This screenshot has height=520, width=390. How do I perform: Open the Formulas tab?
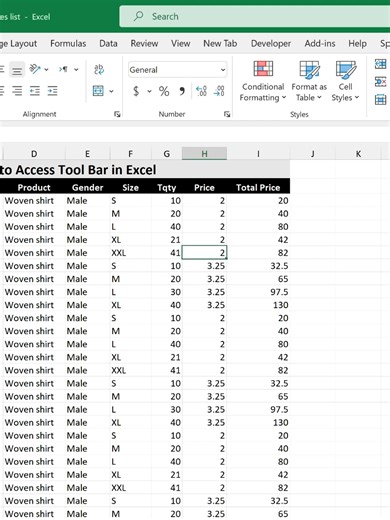click(x=68, y=43)
